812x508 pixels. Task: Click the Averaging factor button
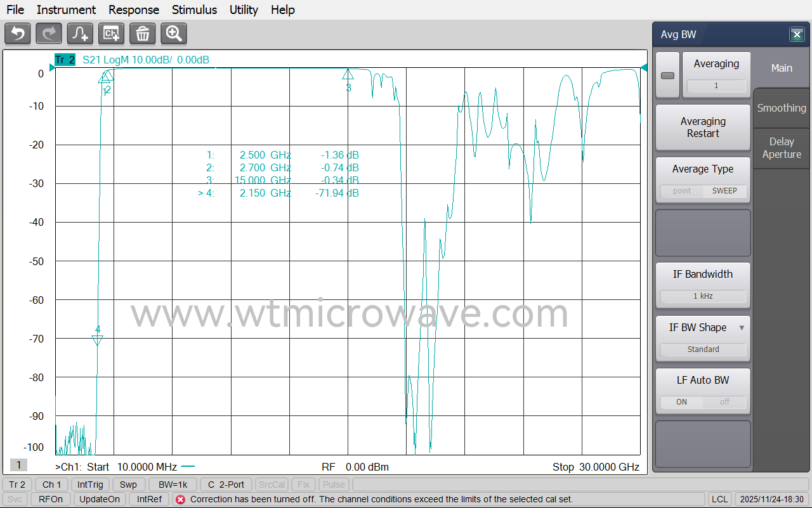716,75
